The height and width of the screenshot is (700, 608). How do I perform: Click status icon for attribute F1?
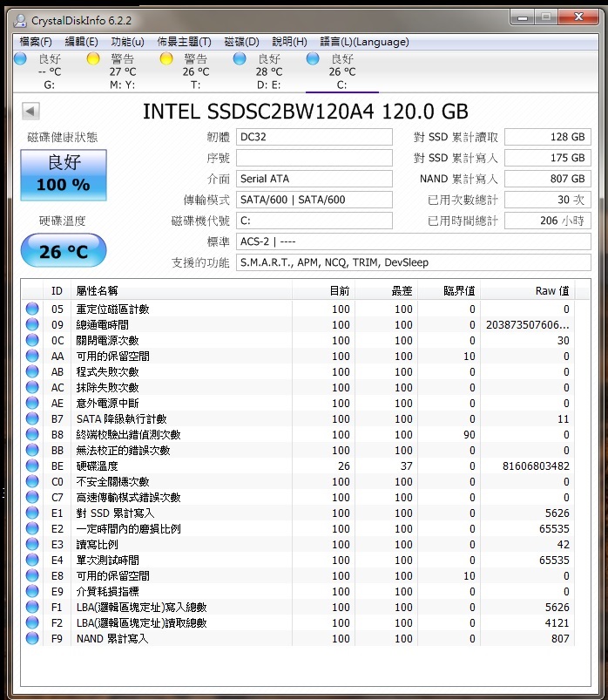[32, 607]
